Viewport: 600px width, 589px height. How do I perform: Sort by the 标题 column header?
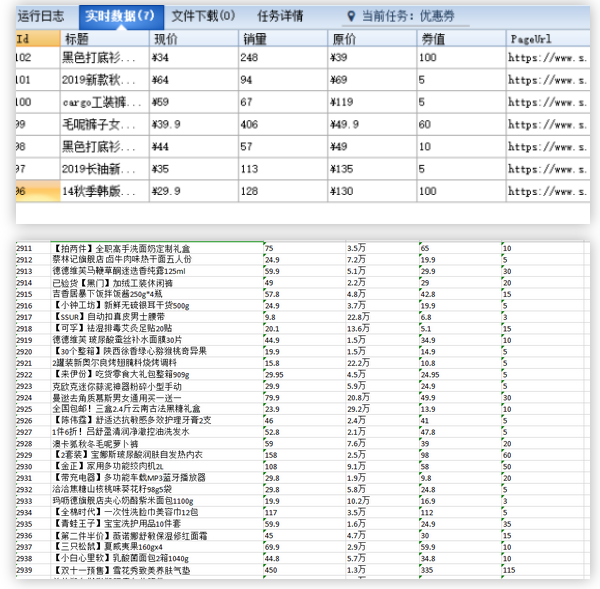pyautogui.click(x=76, y=38)
